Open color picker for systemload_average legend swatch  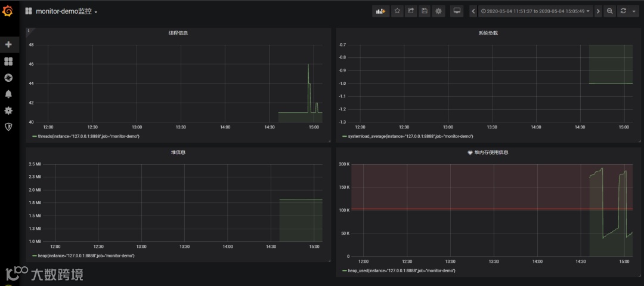tap(344, 136)
